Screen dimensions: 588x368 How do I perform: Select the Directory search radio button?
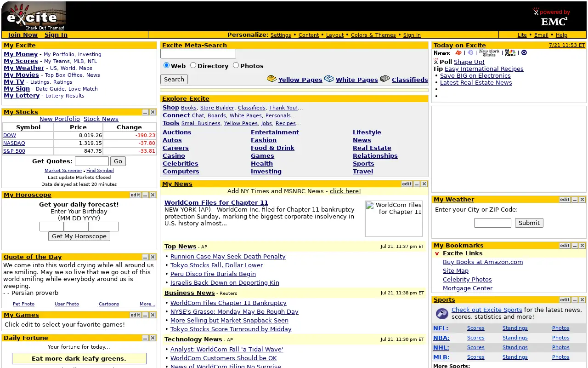click(193, 65)
